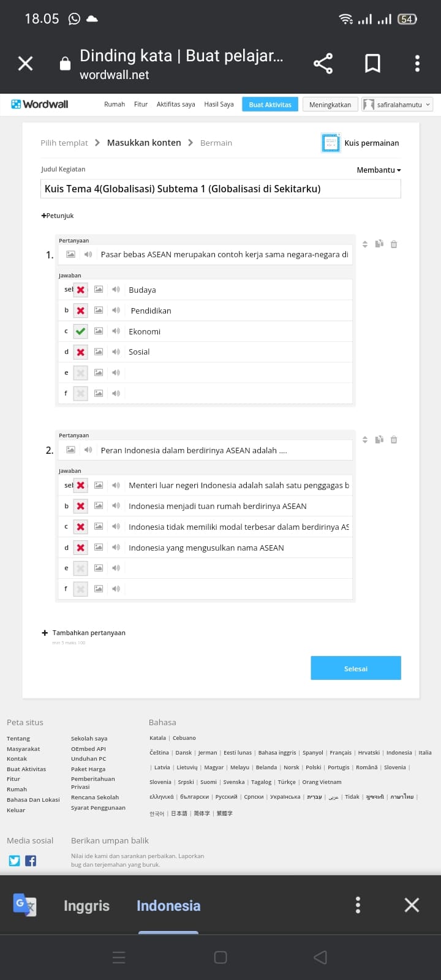
Task: Add image to question 2
Action: coord(71,450)
